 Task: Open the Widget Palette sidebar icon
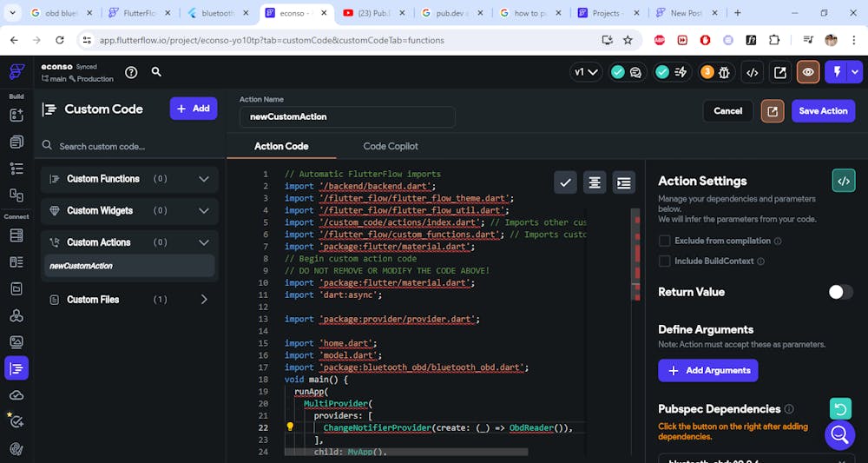click(16, 116)
